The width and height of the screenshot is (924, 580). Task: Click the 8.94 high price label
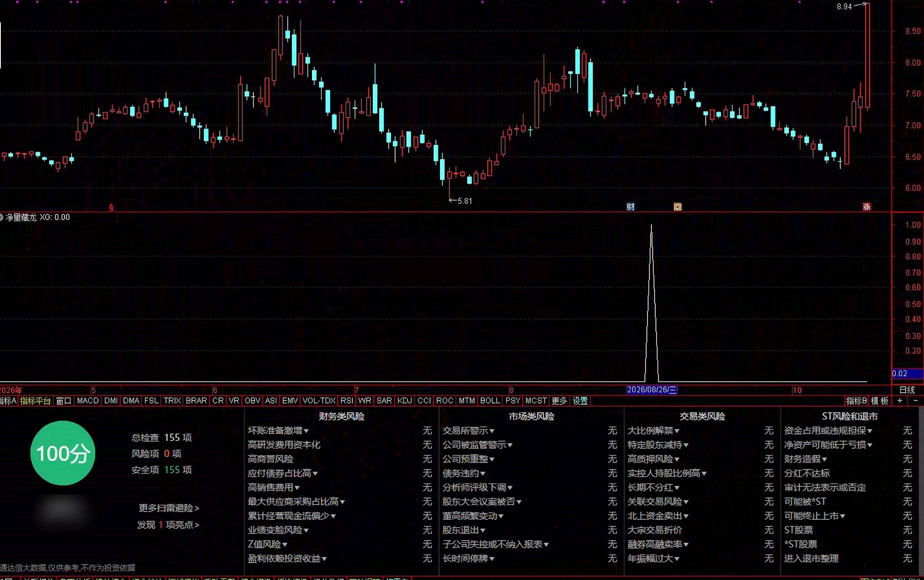tap(844, 7)
